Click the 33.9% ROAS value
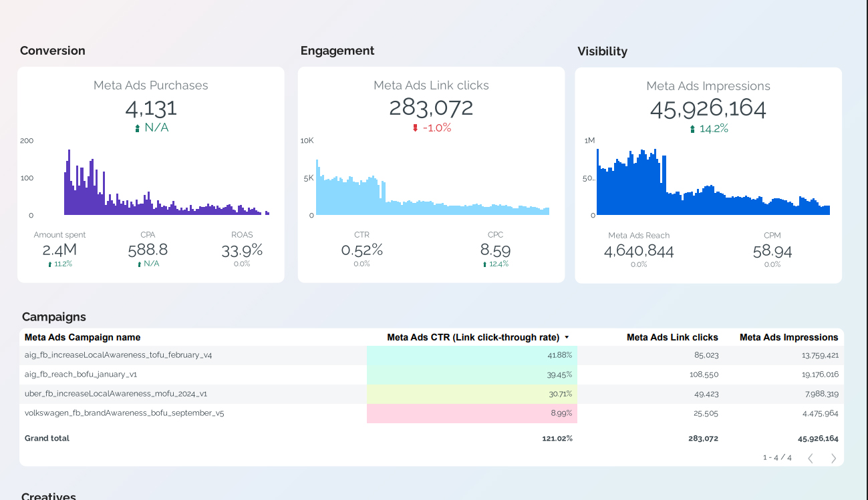 (x=242, y=250)
